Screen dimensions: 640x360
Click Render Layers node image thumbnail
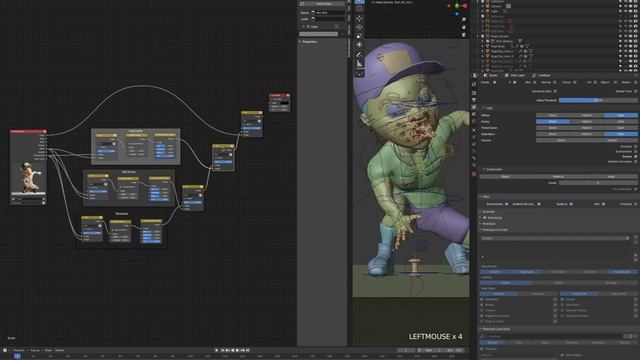click(28, 178)
